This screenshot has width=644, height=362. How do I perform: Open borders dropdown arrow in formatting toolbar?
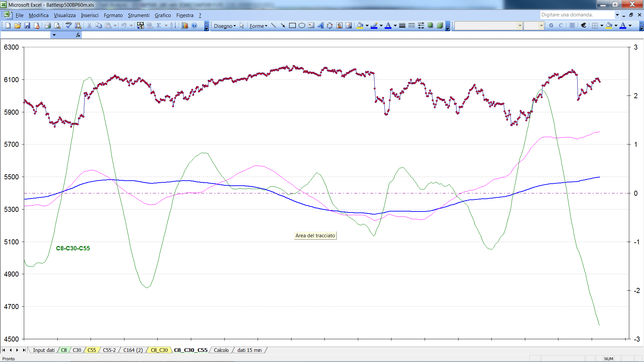(x=602, y=25)
